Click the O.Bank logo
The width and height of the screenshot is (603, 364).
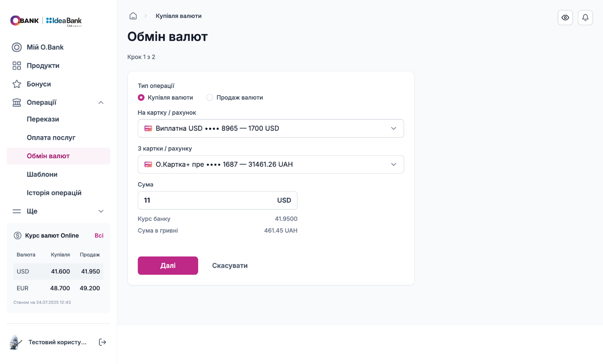pos(25,20)
